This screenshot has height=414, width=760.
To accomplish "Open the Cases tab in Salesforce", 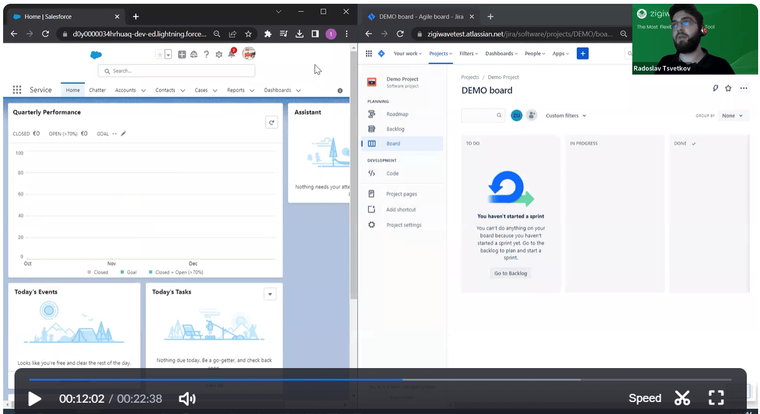I will (201, 90).
